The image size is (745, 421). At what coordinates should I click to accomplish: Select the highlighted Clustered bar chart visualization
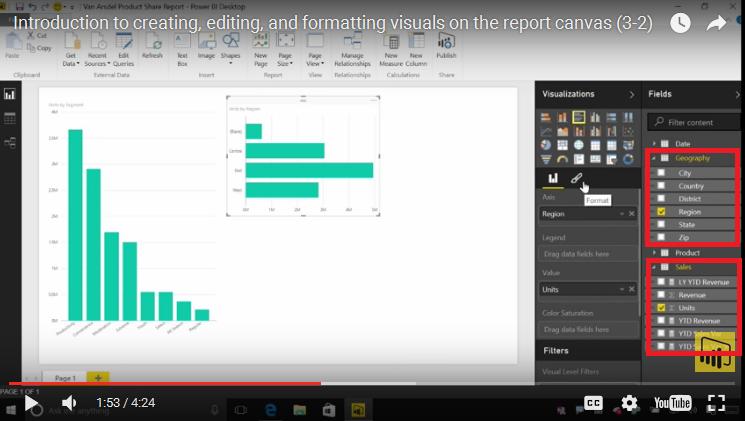(579, 117)
